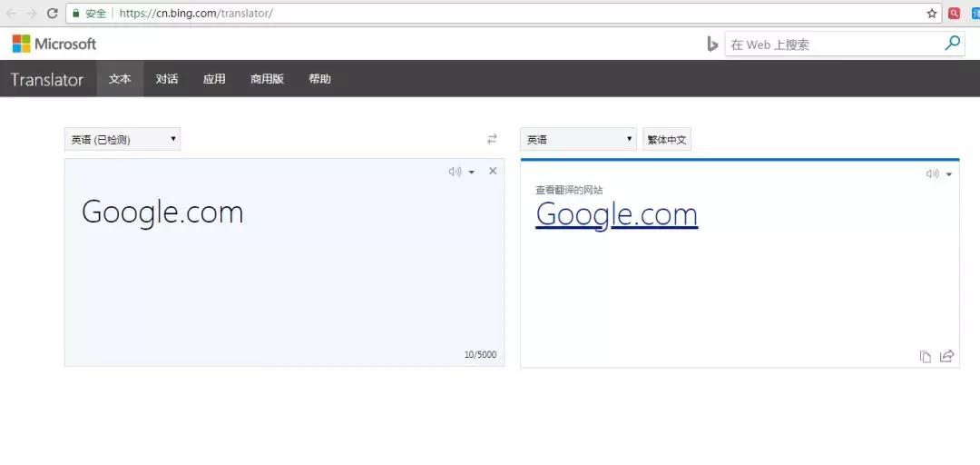This screenshot has height=465, width=980.
Task: Select the 文本 tab
Action: point(120,79)
